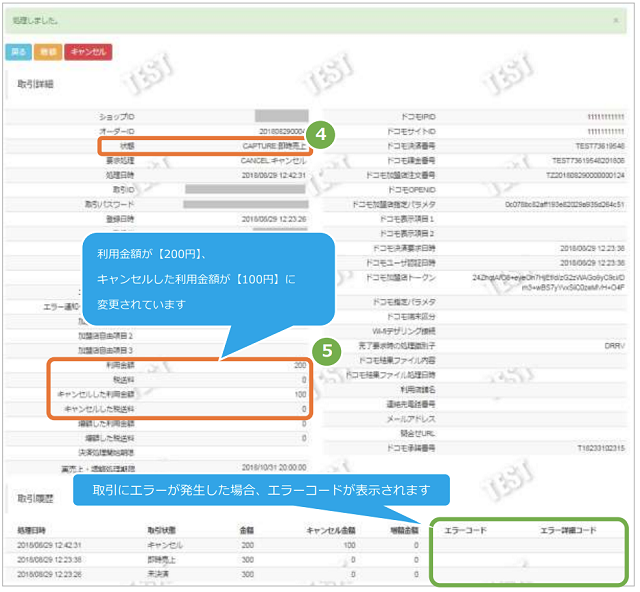Click the 取引詳細 section heading

pos(35,85)
